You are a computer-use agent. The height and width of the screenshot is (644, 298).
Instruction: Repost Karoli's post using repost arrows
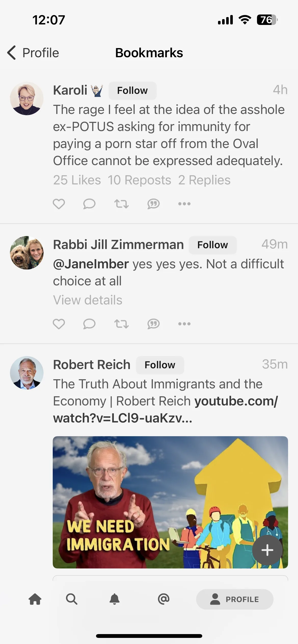(121, 204)
